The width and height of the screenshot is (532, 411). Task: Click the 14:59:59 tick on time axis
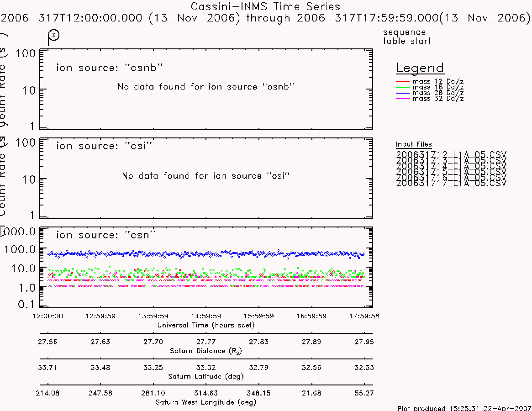206,316
